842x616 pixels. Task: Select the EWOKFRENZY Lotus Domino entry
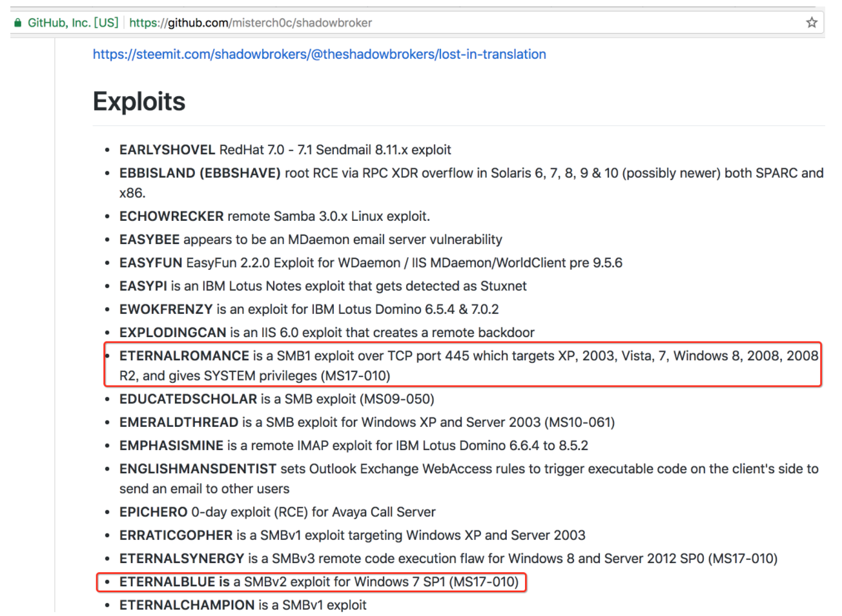point(309,309)
